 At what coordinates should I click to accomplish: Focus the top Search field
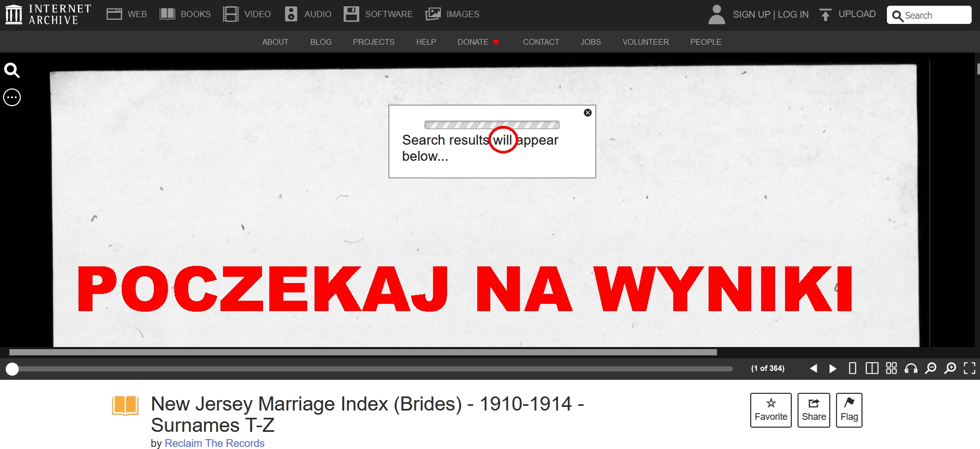point(929,15)
